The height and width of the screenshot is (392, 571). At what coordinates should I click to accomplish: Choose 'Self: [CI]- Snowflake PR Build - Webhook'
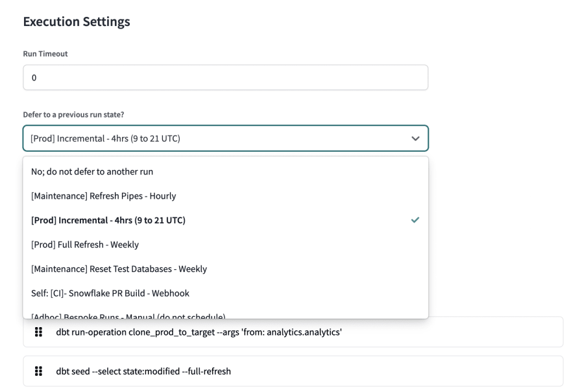[225, 293]
